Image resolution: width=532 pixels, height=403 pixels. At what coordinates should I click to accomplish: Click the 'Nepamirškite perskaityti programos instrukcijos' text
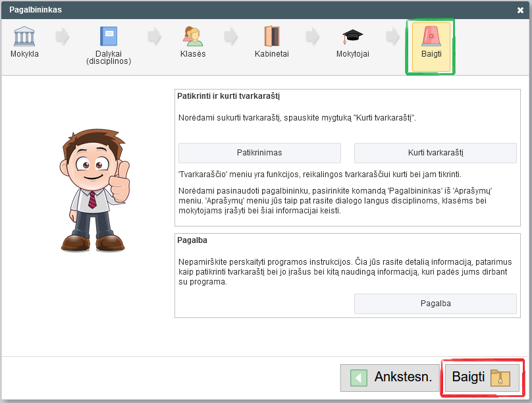point(345,272)
